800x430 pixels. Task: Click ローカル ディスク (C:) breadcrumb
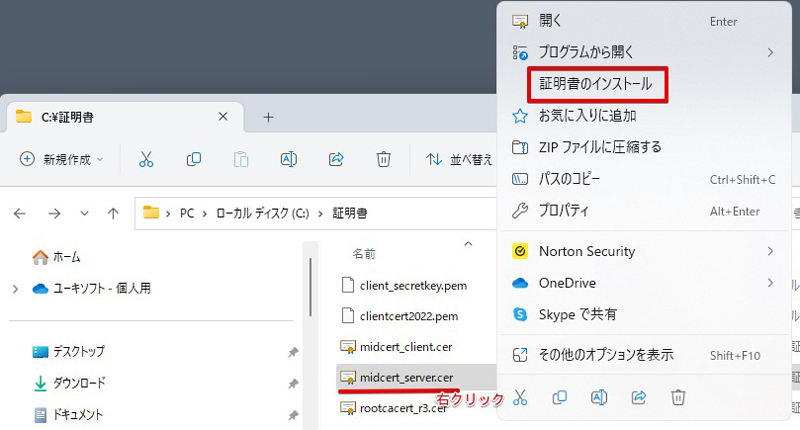[x=263, y=213]
